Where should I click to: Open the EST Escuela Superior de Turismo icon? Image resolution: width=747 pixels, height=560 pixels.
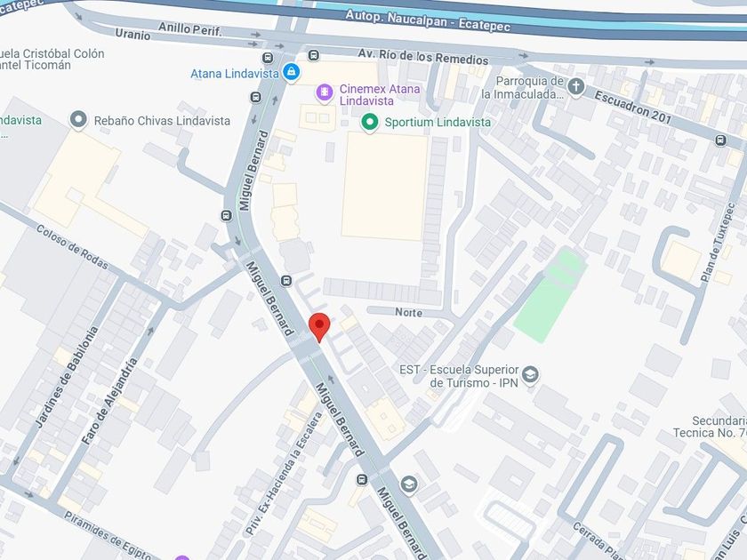pyautogui.click(x=530, y=375)
